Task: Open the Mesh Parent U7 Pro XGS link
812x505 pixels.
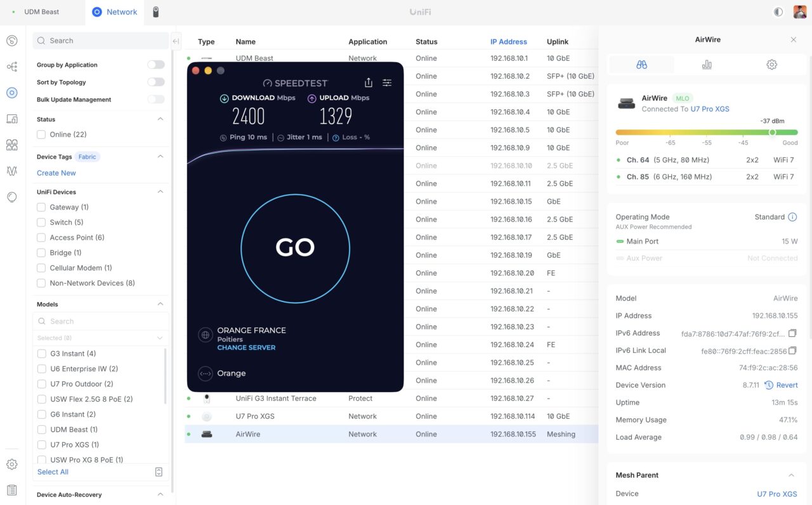Action: pos(778,494)
